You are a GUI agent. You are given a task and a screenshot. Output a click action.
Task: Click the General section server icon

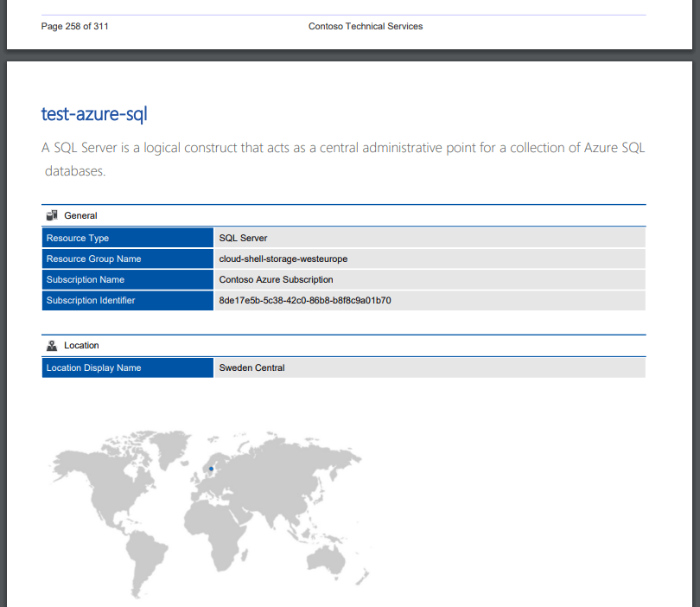[x=52, y=215]
